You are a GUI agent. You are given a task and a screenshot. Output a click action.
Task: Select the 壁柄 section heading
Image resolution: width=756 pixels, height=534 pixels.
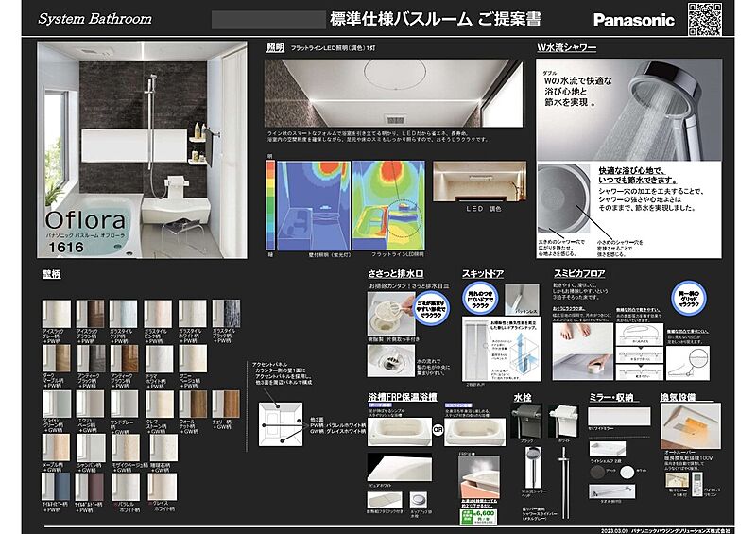(52, 274)
